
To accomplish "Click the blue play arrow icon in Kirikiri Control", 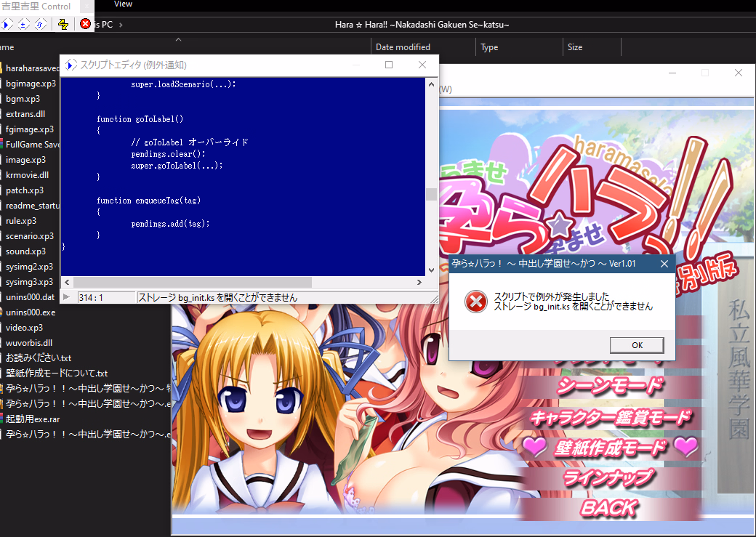I will pyautogui.click(x=7, y=24).
